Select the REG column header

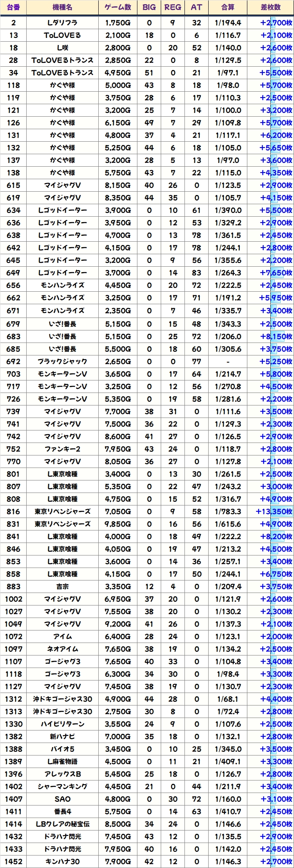pos(173,7)
